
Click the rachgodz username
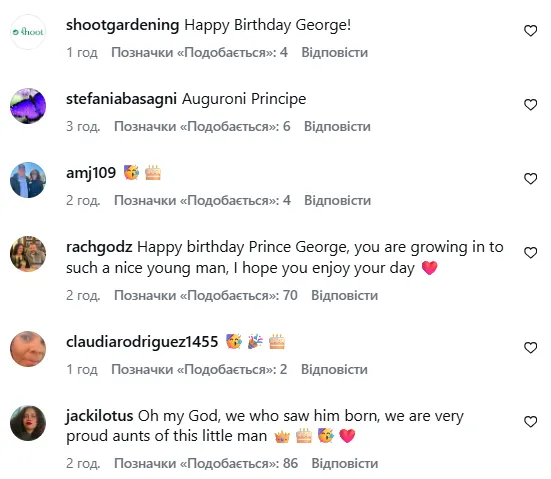point(99,247)
